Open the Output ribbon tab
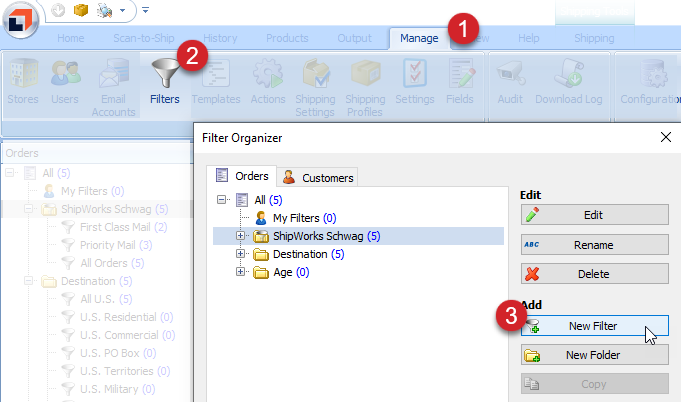 pos(354,38)
